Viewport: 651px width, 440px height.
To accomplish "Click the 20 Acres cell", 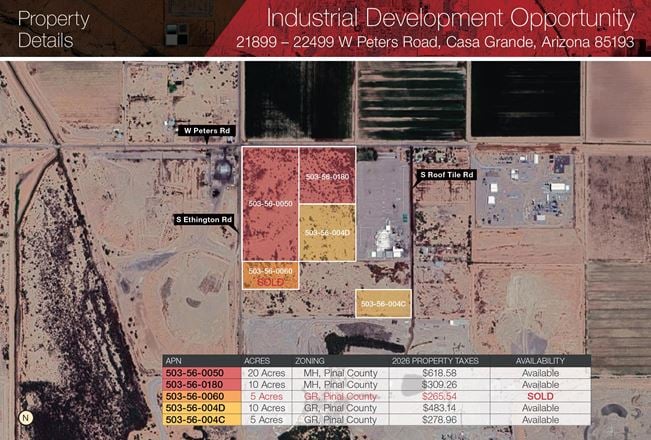I will click(267, 373).
